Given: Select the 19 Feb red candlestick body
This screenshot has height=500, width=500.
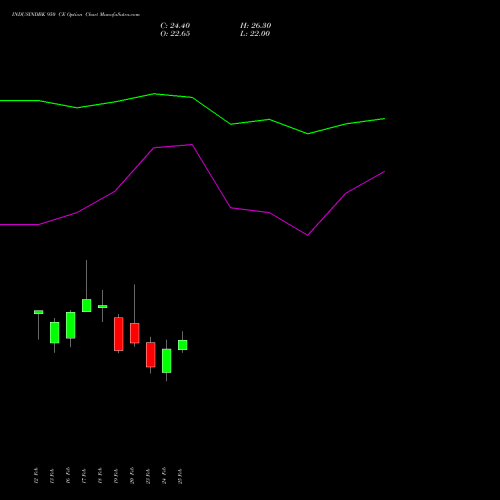Looking at the screenshot, I should (119, 334).
